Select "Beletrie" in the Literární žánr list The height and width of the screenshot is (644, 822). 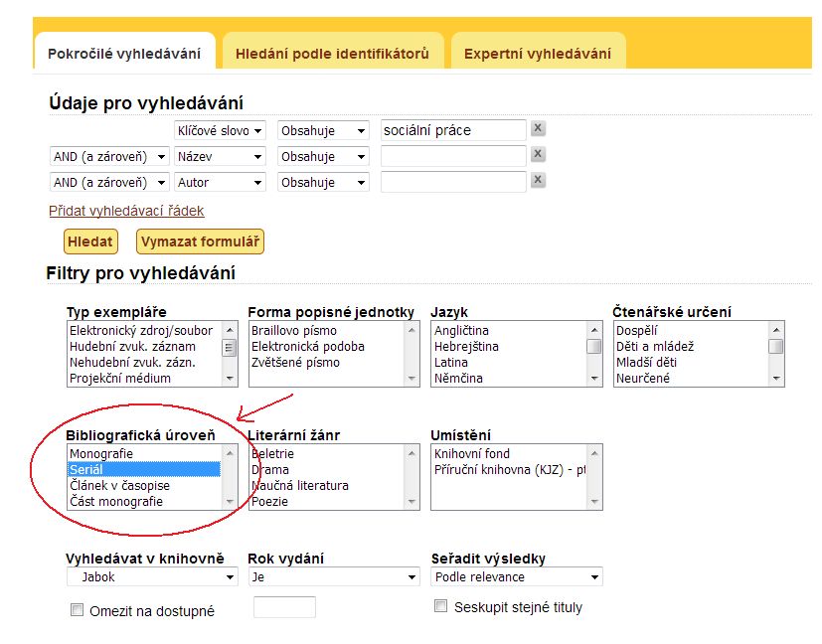(x=288, y=453)
